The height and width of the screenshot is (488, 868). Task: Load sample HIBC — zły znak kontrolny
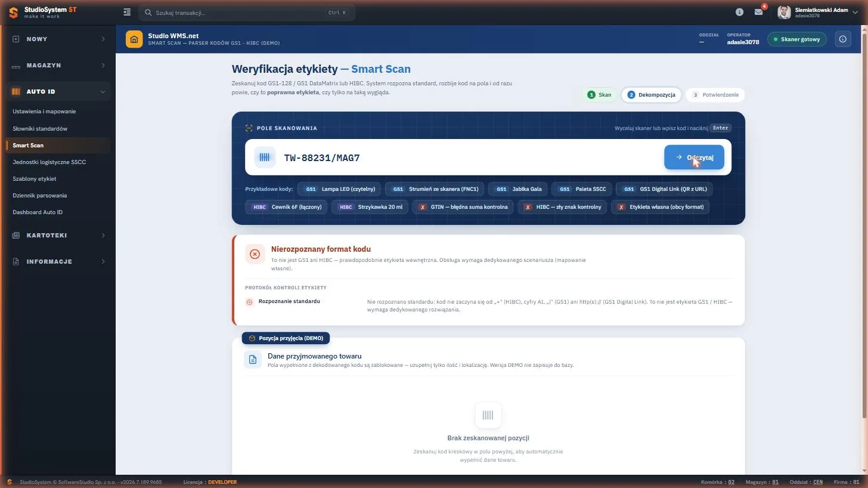tap(562, 207)
